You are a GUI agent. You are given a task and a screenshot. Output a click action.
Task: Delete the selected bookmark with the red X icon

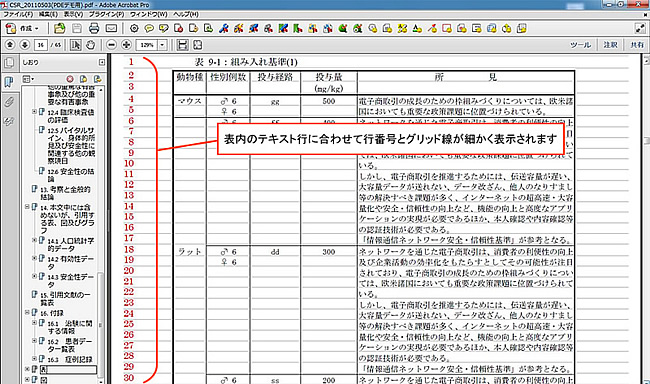[x=70, y=79]
